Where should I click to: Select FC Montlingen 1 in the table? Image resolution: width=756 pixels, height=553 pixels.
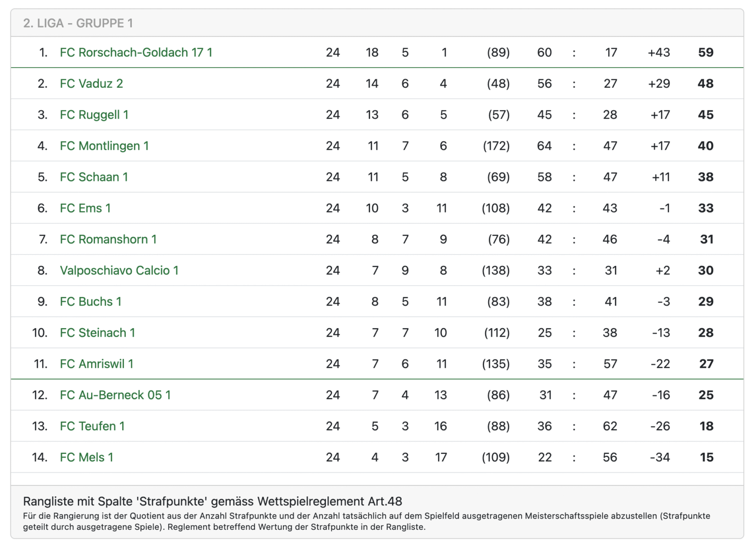coord(104,146)
